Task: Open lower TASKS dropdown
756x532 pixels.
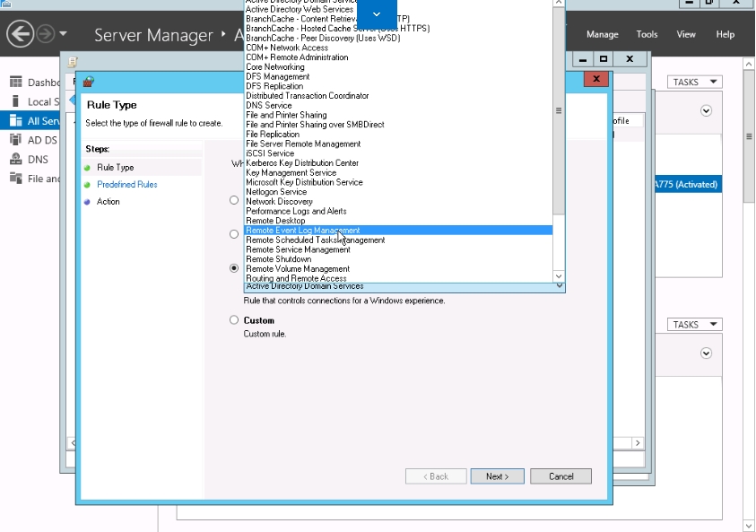Action: [x=695, y=325]
